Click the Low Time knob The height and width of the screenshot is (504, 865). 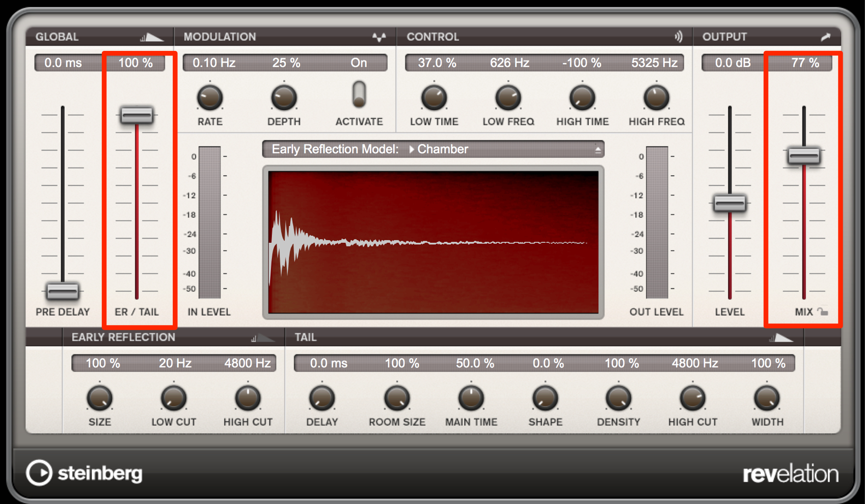click(x=434, y=98)
